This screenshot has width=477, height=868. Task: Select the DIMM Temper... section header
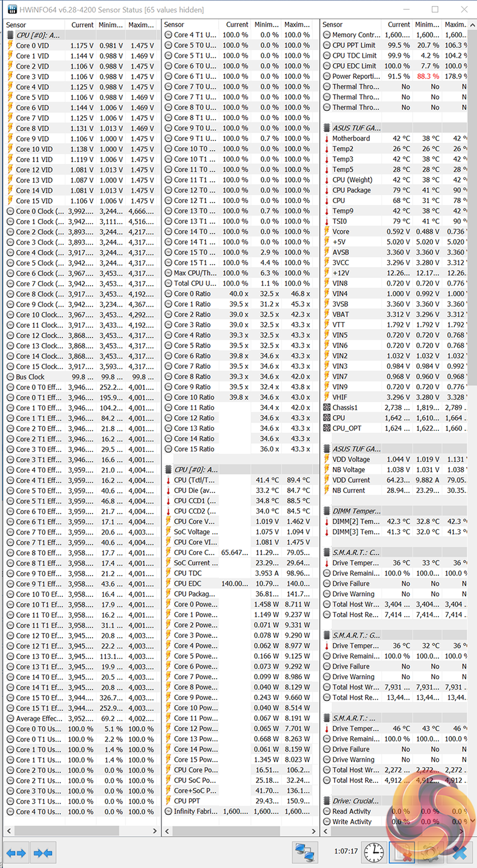click(x=394, y=511)
